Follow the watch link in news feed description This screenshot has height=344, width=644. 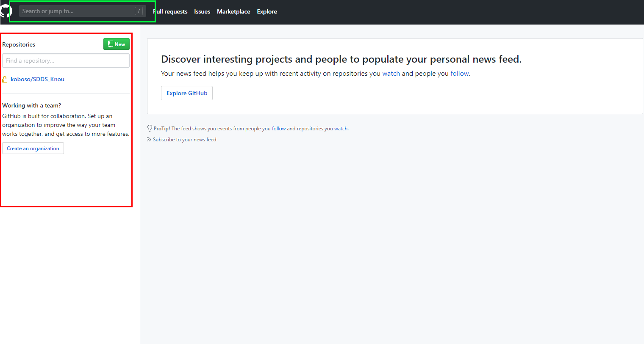click(391, 74)
